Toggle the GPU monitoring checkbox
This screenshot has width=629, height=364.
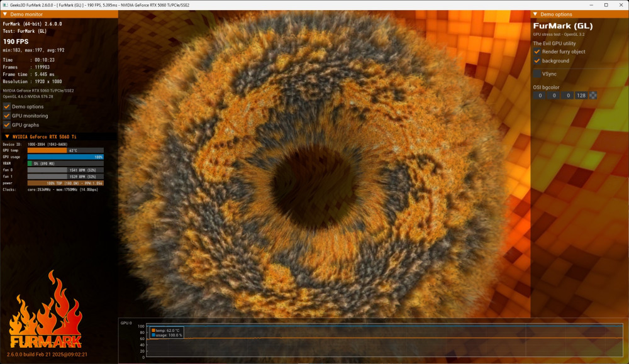(x=6, y=116)
